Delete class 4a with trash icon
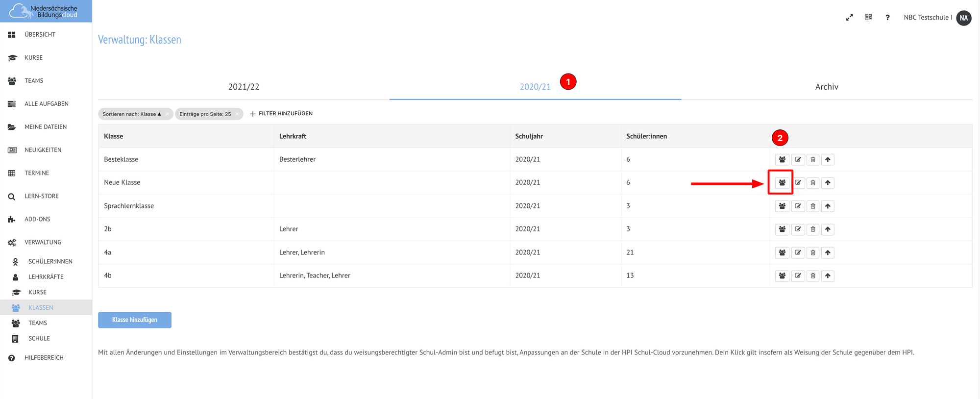Image resolution: width=980 pixels, height=399 pixels. [x=813, y=253]
